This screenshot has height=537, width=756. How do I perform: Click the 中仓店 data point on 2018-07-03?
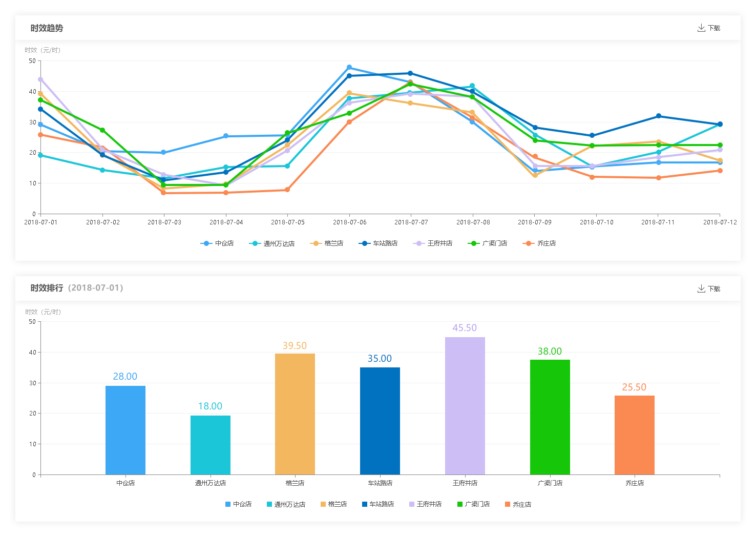[163, 153]
